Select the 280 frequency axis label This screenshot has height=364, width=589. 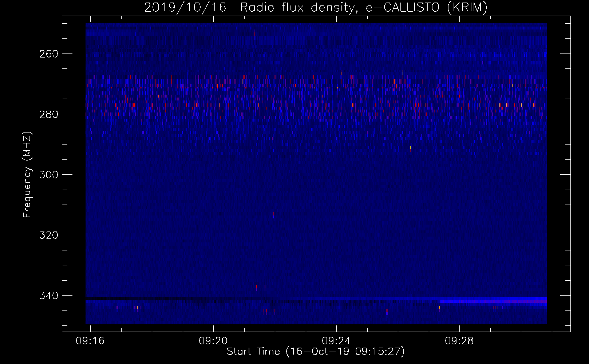[48, 115]
